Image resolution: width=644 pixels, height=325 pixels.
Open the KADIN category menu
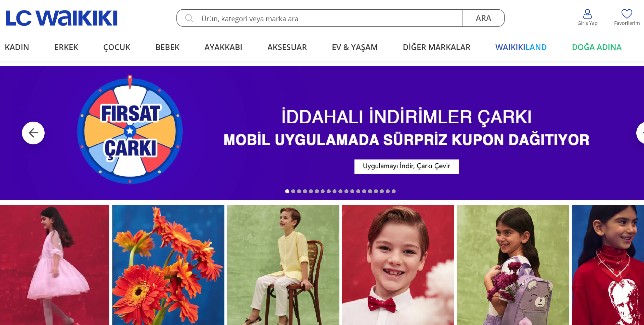tap(17, 47)
